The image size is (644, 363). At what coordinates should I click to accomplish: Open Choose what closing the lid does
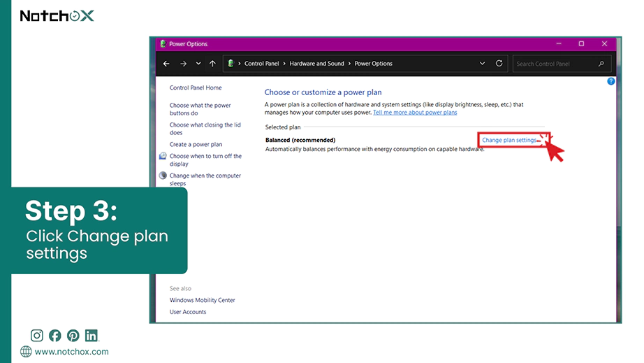coord(205,128)
